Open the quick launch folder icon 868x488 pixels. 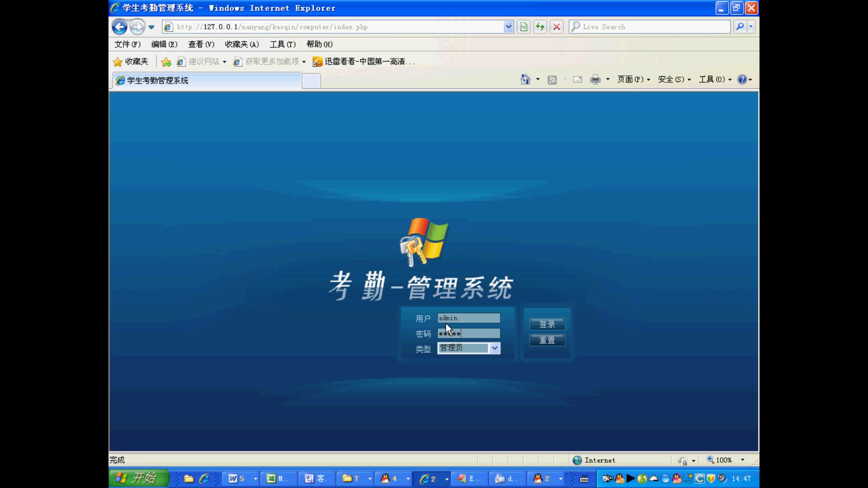point(189,479)
